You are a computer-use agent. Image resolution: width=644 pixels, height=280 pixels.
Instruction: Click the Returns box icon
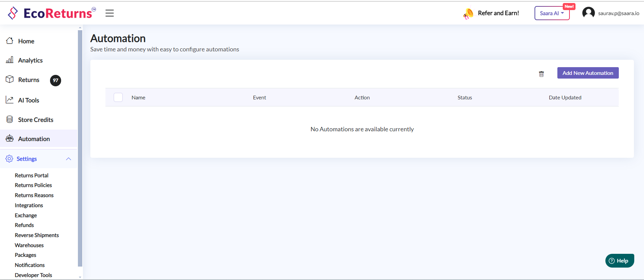[x=10, y=80]
